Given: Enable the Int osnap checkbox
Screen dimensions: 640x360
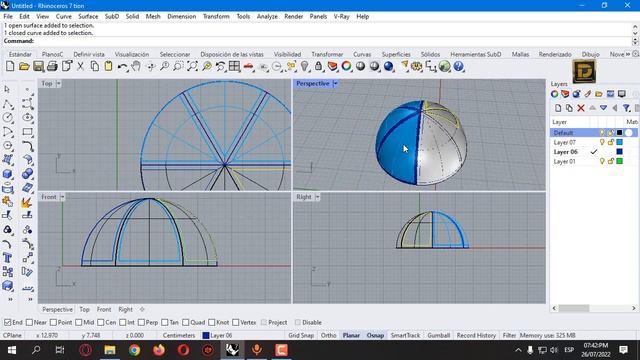Looking at the screenshot, I should click(x=122, y=322).
